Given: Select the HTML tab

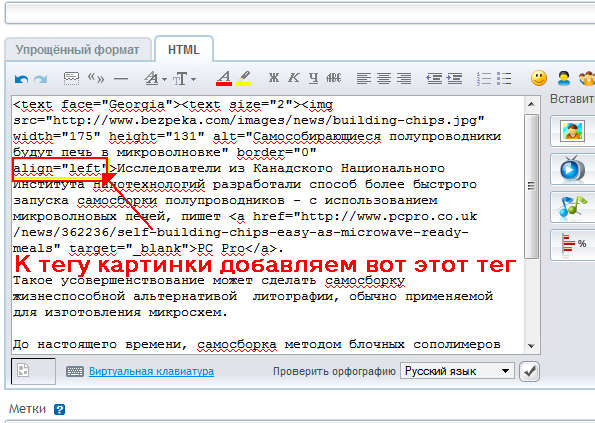Looking at the screenshot, I should pos(184,50).
